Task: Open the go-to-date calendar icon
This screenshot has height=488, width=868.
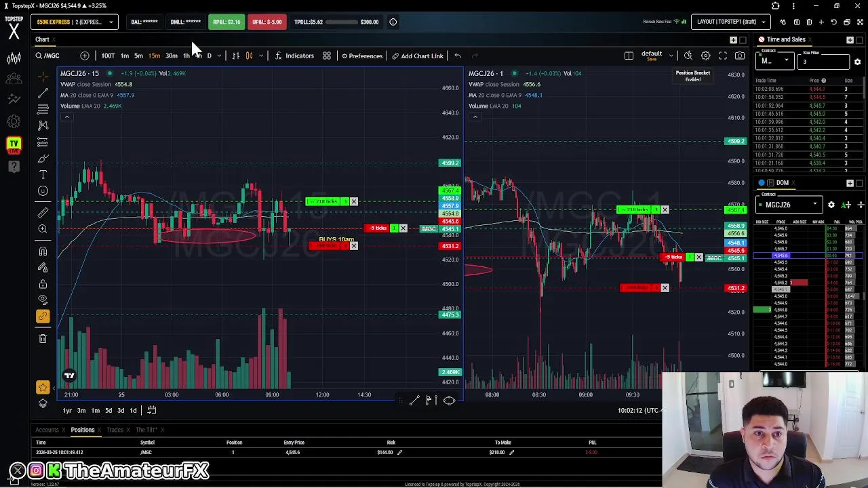Action: point(152,410)
